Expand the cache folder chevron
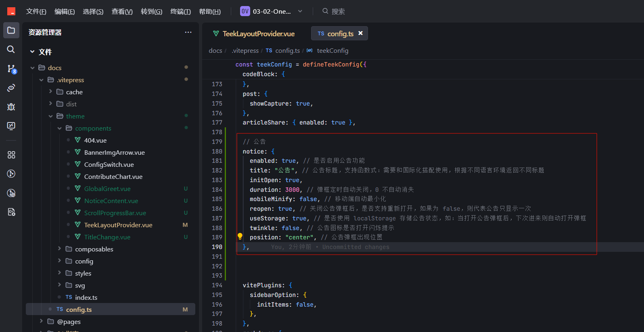The image size is (644, 332). (x=50, y=91)
